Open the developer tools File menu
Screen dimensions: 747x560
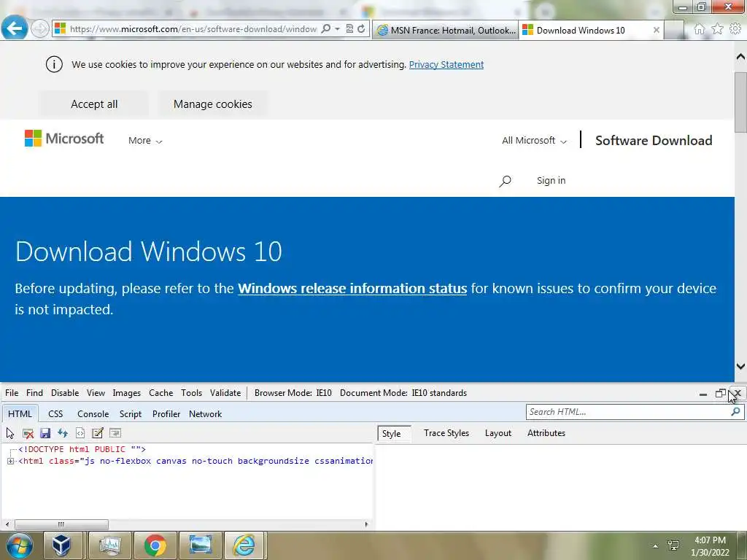[x=12, y=393]
